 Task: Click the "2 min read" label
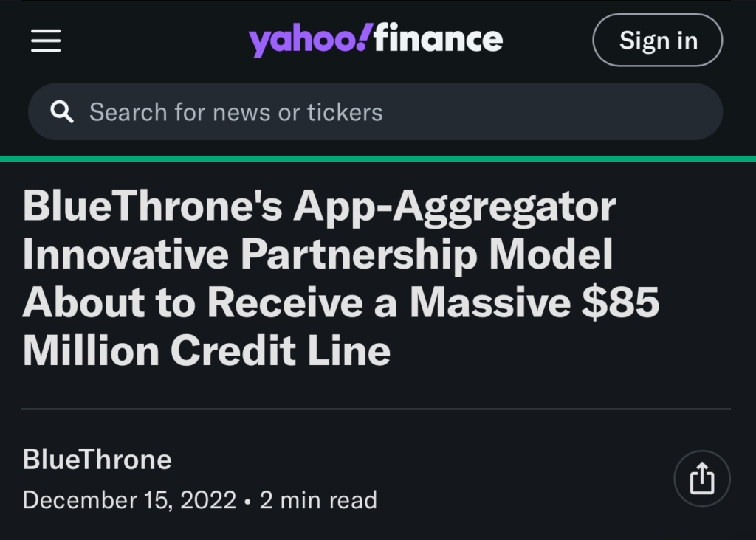tap(318, 500)
